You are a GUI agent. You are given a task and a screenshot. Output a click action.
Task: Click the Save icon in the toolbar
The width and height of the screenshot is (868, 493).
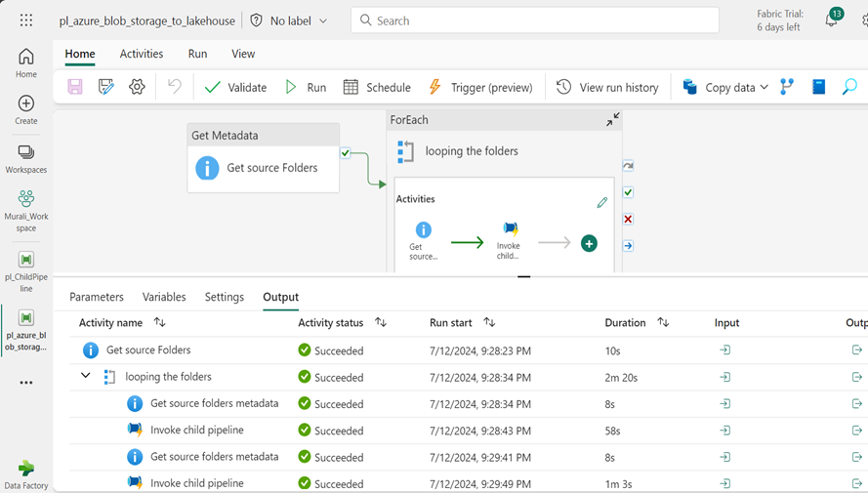tap(75, 87)
